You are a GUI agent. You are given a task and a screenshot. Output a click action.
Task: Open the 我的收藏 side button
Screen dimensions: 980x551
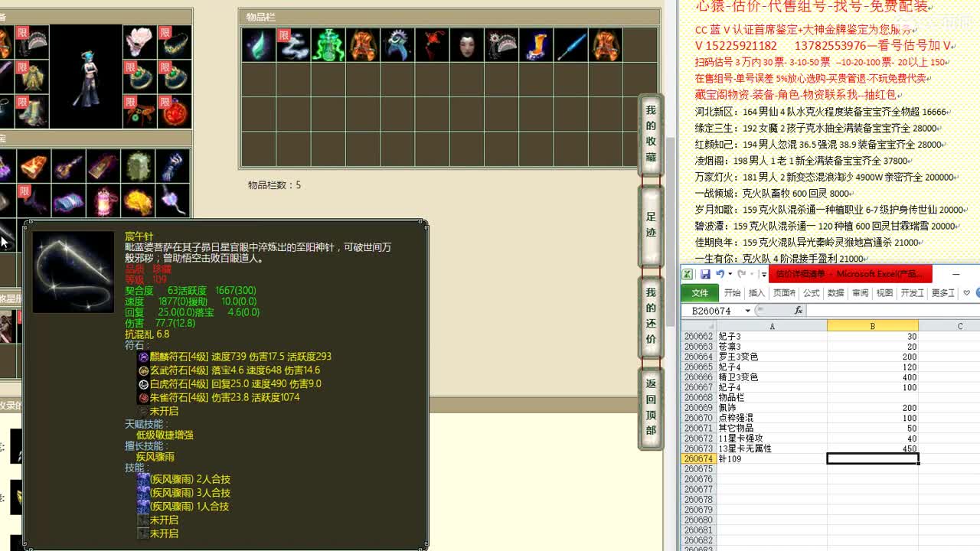click(x=651, y=134)
